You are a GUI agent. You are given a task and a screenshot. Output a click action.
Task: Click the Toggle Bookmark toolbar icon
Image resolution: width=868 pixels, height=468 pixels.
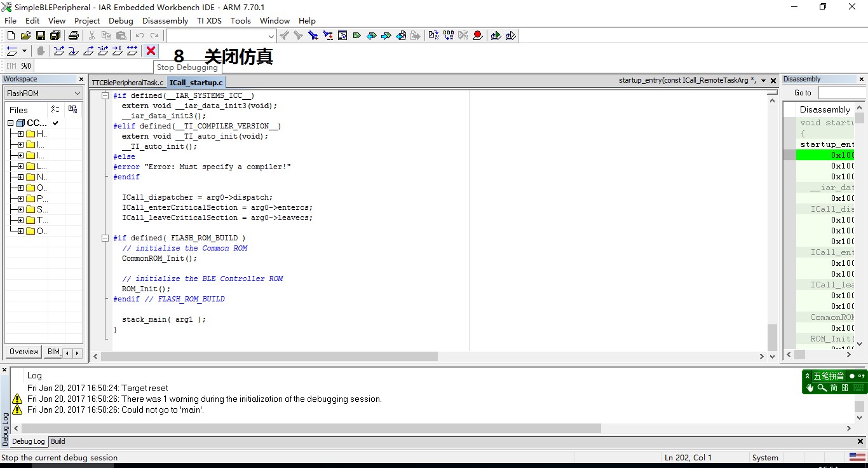(357, 36)
